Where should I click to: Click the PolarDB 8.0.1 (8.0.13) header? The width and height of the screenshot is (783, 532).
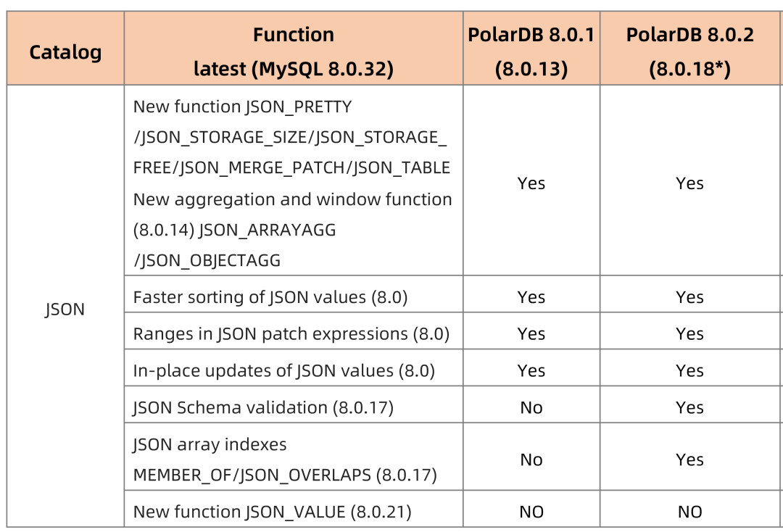coord(531,52)
